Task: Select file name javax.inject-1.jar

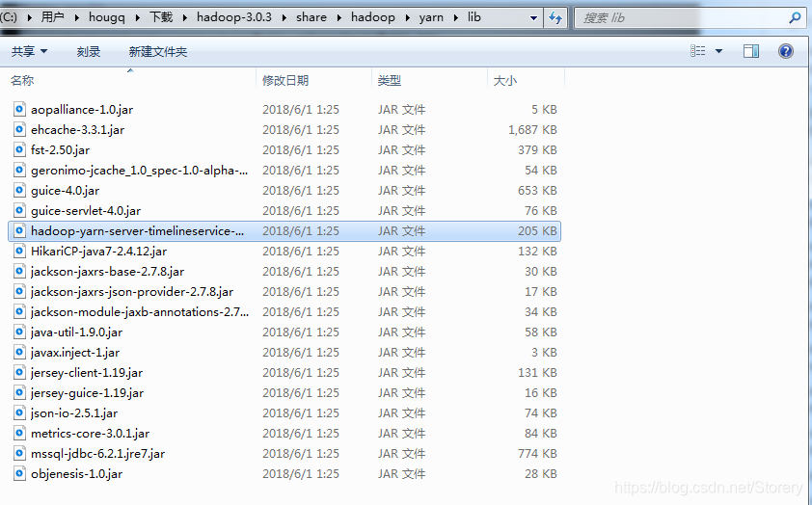Action: (75, 352)
